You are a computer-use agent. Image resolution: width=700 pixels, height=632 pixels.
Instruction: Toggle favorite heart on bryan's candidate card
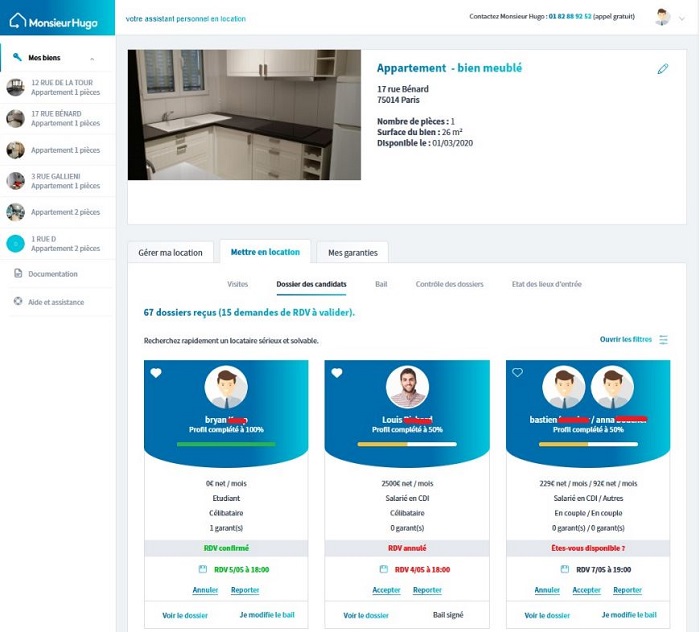(x=156, y=373)
